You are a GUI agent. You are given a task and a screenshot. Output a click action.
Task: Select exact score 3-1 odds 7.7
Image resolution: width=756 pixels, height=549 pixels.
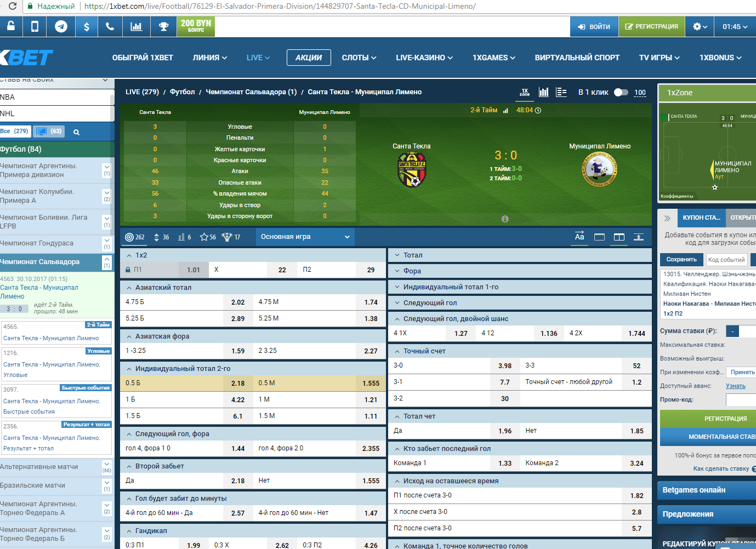point(505,382)
